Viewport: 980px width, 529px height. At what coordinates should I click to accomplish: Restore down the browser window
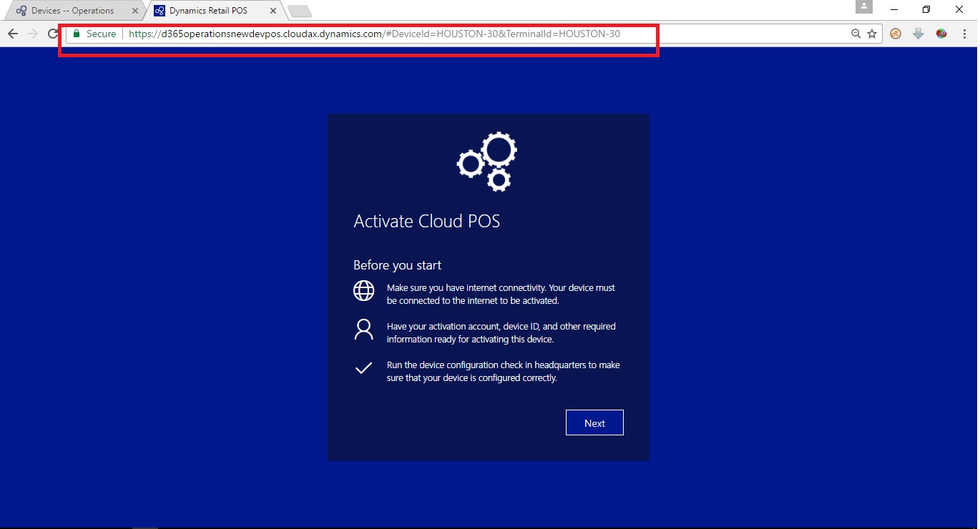coord(926,9)
